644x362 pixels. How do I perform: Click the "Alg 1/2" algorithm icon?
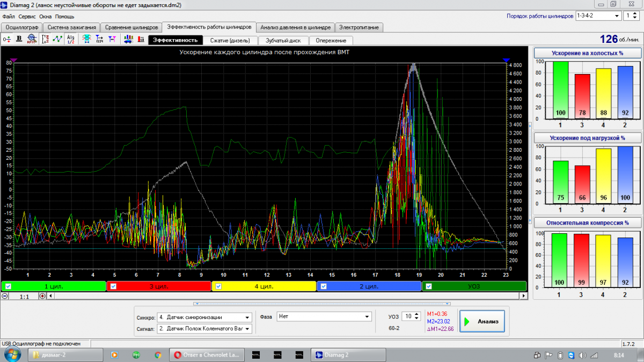click(71, 39)
